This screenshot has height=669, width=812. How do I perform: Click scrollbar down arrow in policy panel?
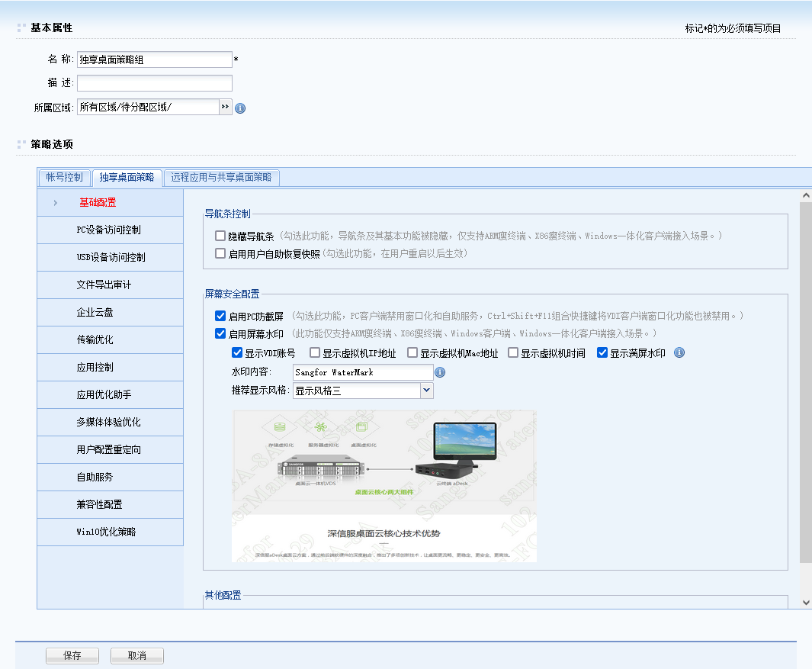[x=806, y=602]
